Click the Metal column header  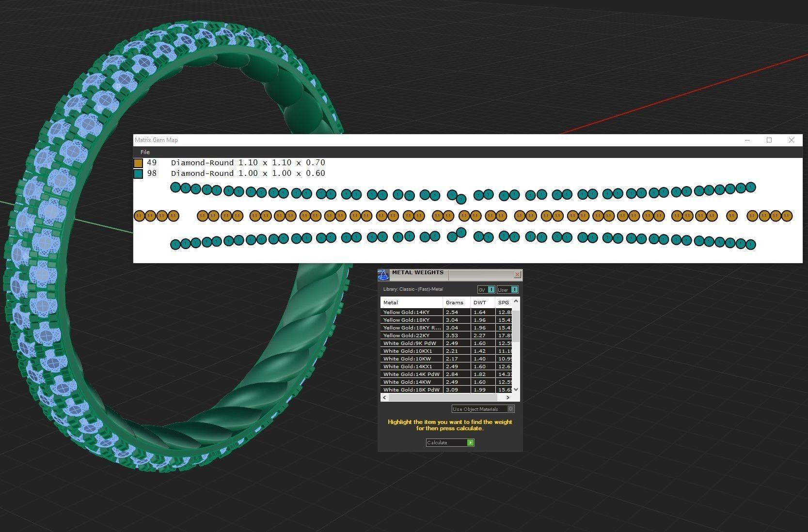[x=412, y=302]
